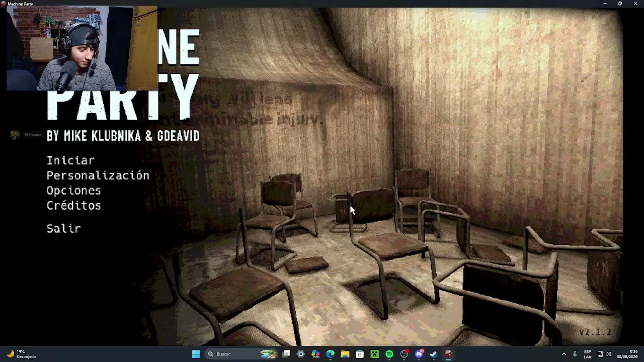Quit the game with Salir
The image size is (644, 362).
coord(63,229)
